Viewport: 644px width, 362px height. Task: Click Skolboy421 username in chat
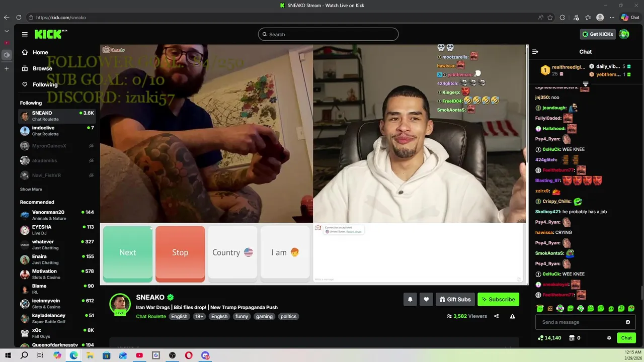tap(547, 212)
